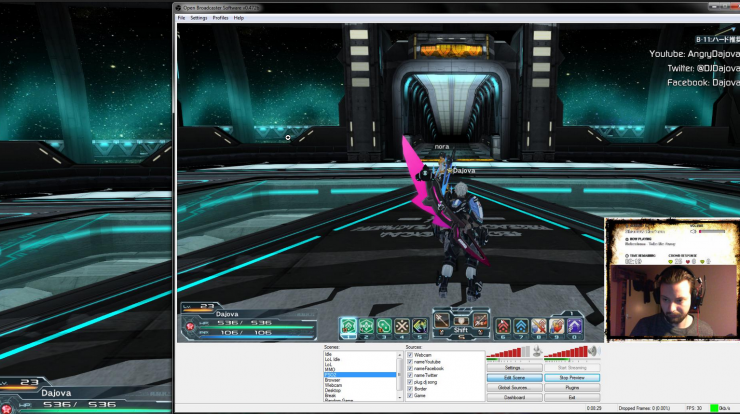The image size is (740, 414).
Task: Uncheck the Webcam source checkbox
Action: point(410,355)
